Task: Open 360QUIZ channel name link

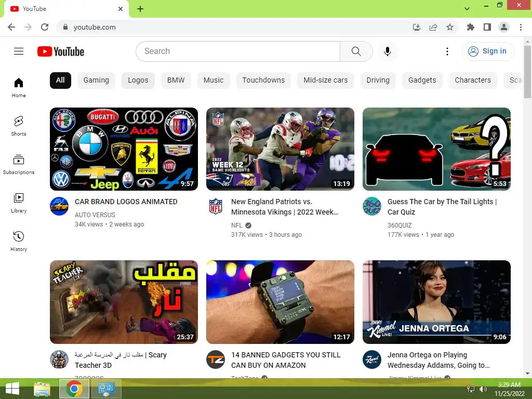Action: click(400, 225)
